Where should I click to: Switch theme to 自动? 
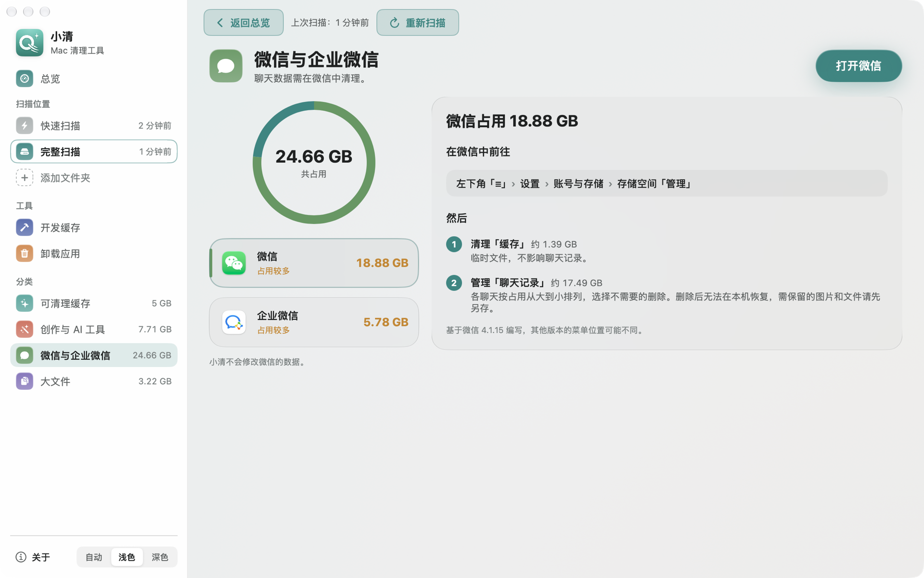94,557
